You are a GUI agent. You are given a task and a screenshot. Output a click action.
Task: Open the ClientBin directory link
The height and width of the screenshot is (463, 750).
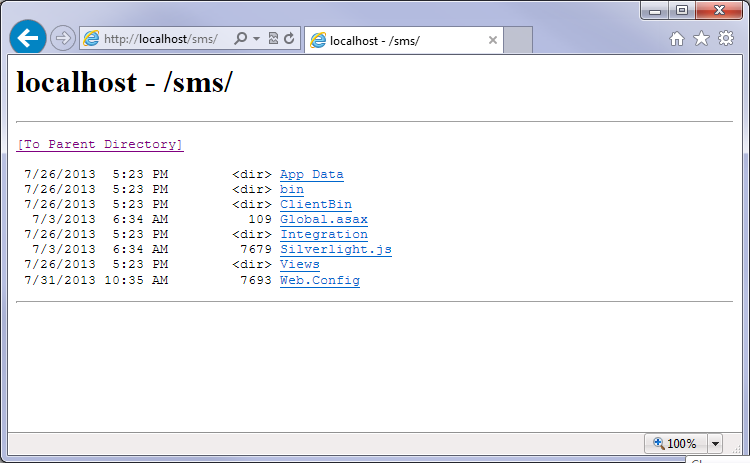pyautogui.click(x=315, y=204)
